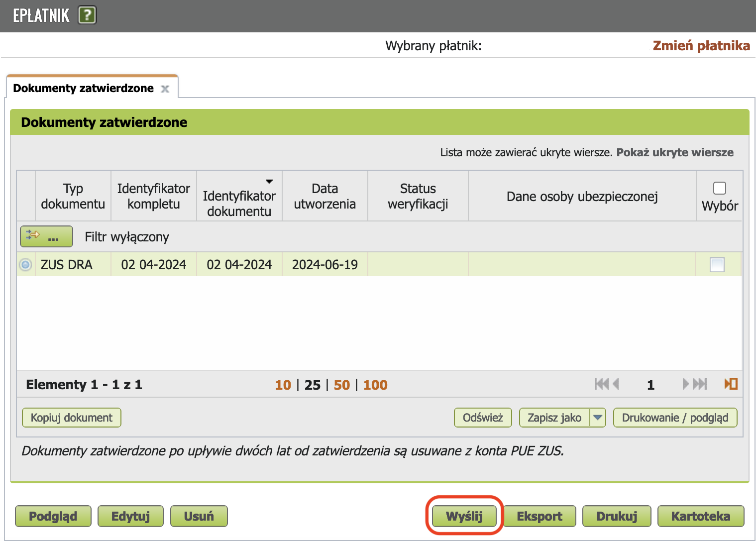Tick the Wybór checkbox for ZUS DRA row
Screen dimensions: 756x541
click(717, 264)
